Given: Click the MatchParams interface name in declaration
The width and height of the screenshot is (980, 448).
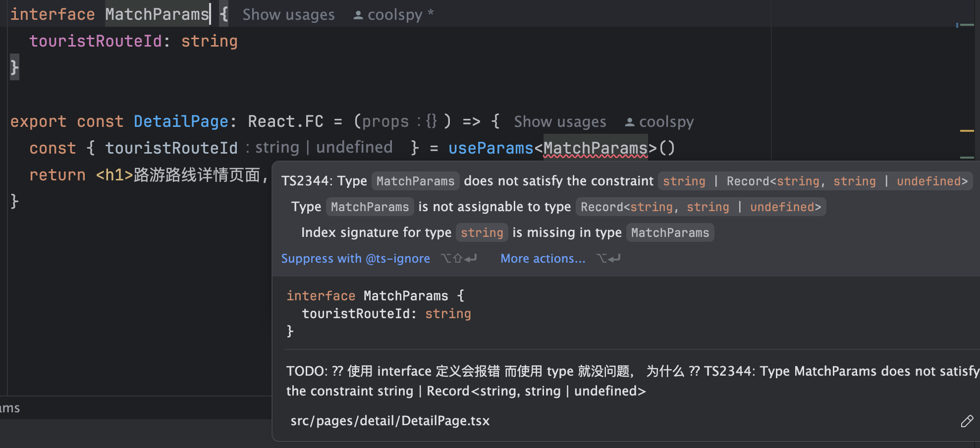Looking at the screenshot, I should click(x=157, y=14).
